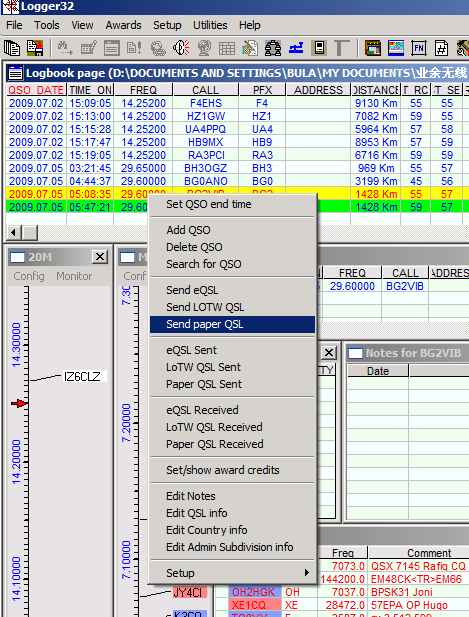
Task: Choose Paper QSL Sent
Action: point(232,384)
